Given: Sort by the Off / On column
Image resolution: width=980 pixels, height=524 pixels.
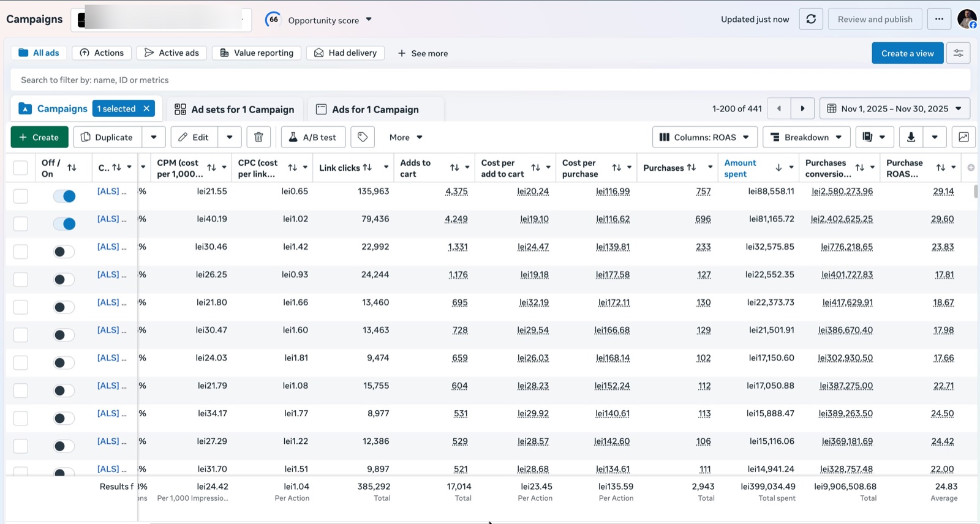Looking at the screenshot, I should (72, 168).
